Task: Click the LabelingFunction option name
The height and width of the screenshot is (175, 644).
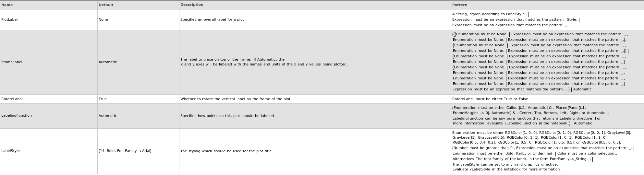Action: tap(17, 116)
